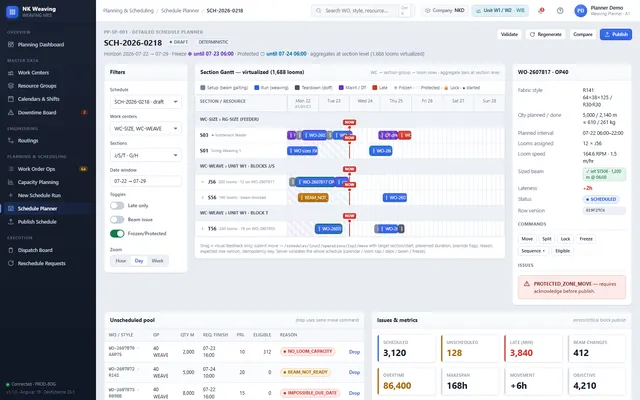Open Routings sidebar item

point(28,140)
